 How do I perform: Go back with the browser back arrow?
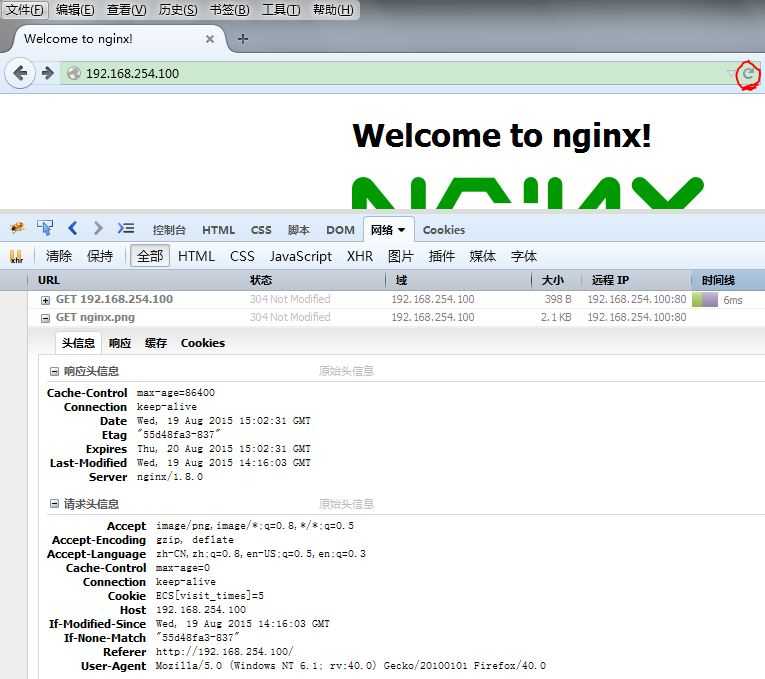[20, 73]
